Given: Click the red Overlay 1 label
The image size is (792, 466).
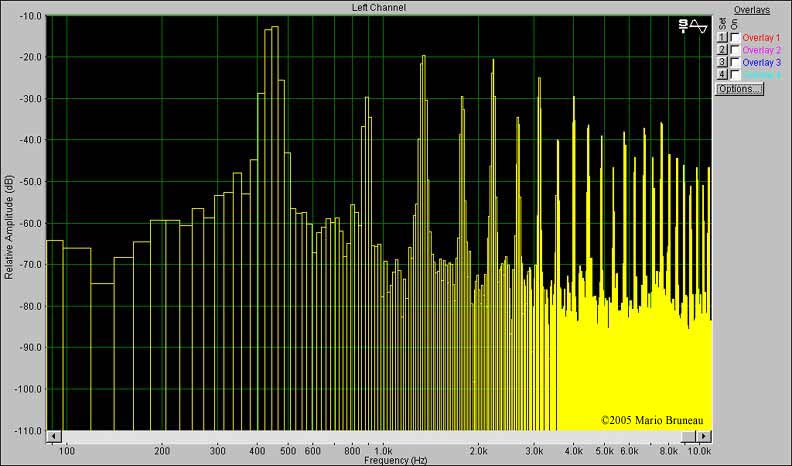Looking at the screenshot, I should [761, 38].
